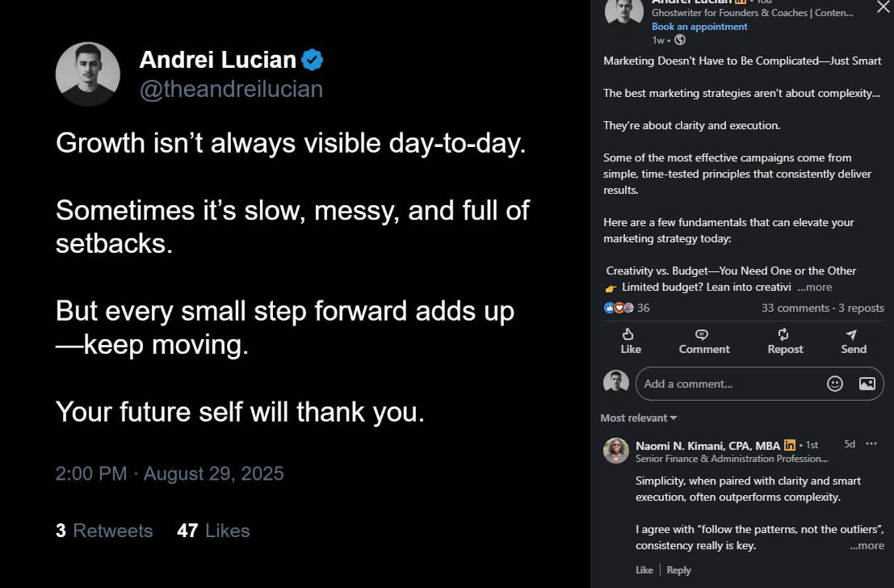Like Naomi N. Kimani's comment

644,569
